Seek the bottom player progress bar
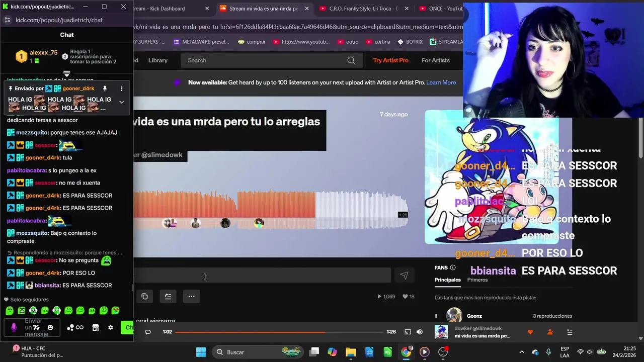 tap(279, 332)
